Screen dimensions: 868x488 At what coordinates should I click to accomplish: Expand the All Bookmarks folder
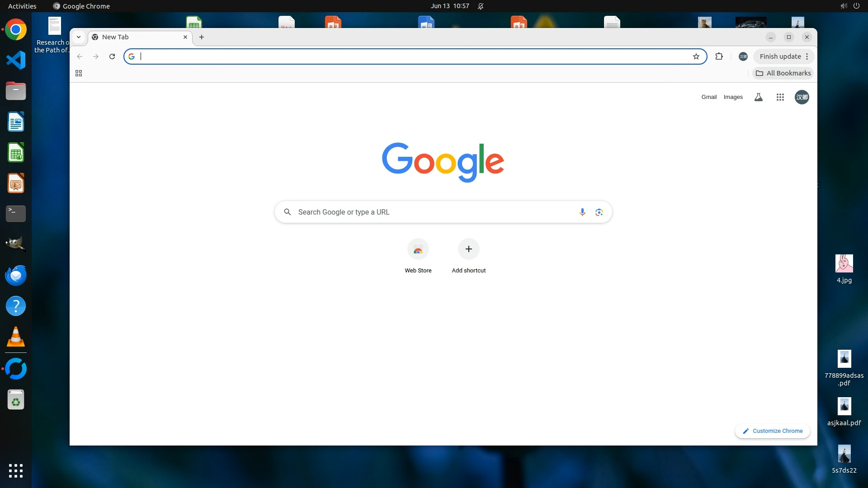point(783,73)
